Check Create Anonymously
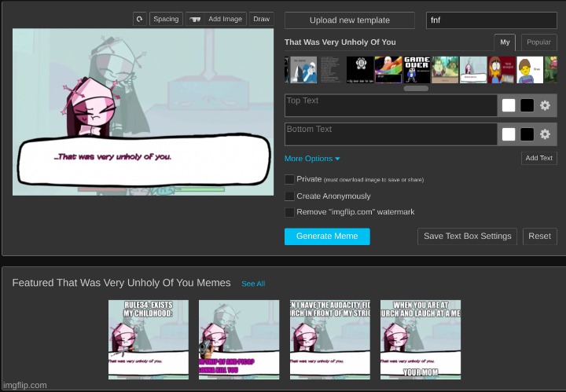The height and width of the screenshot is (392, 566). [289, 196]
